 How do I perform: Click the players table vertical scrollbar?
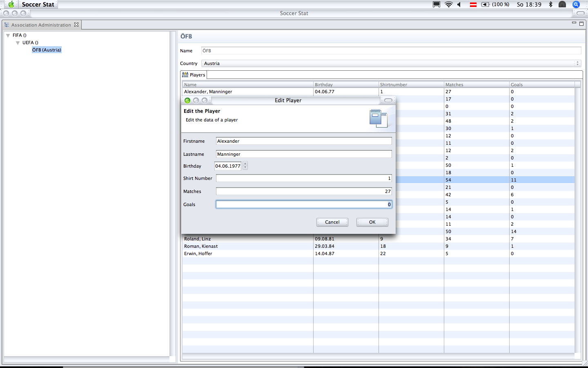578,221
